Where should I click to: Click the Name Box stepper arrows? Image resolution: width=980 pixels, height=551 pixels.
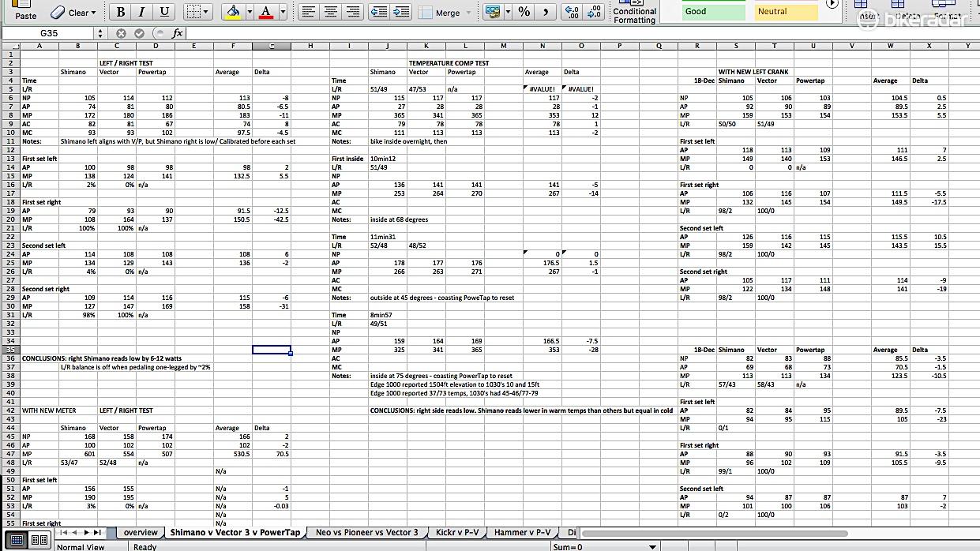point(100,33)
